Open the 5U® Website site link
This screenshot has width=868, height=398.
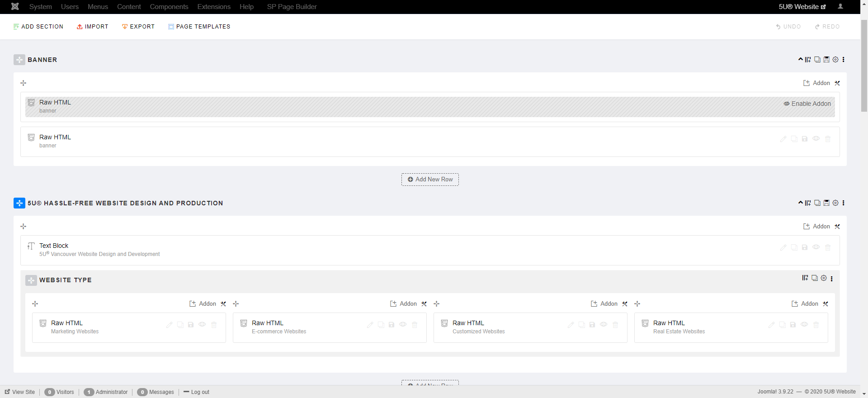(802, 7)
